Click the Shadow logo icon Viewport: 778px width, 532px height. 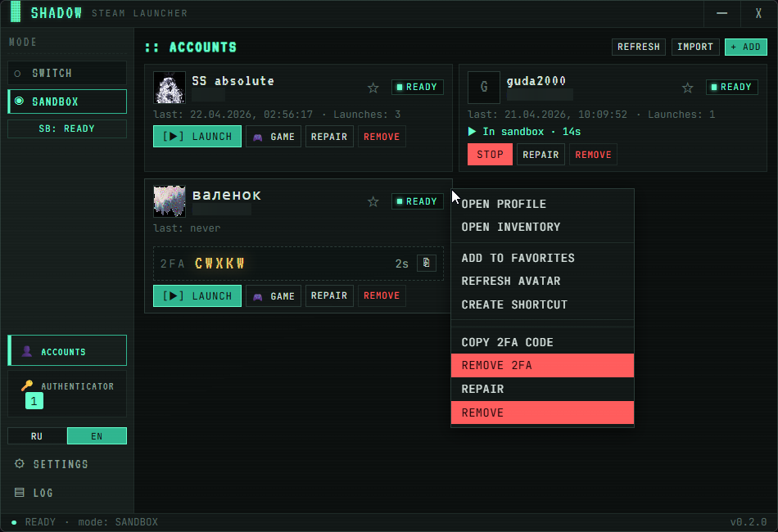click(16, 12)
